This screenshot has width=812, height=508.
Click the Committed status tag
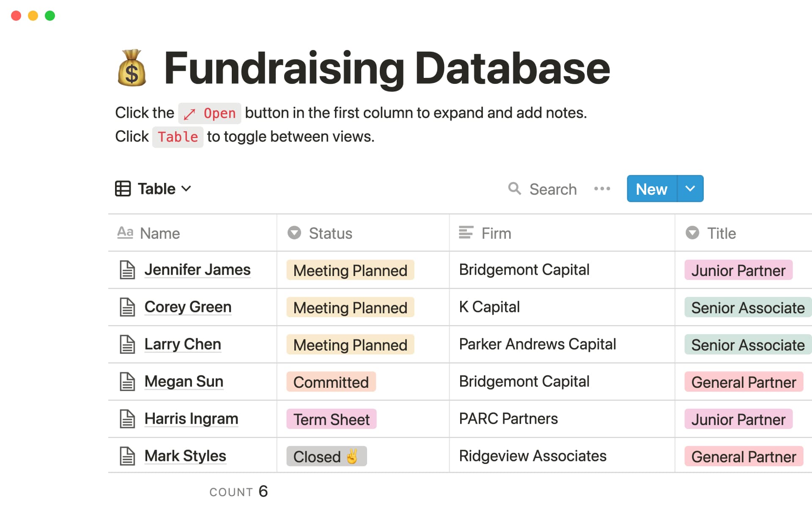point(331,382)
